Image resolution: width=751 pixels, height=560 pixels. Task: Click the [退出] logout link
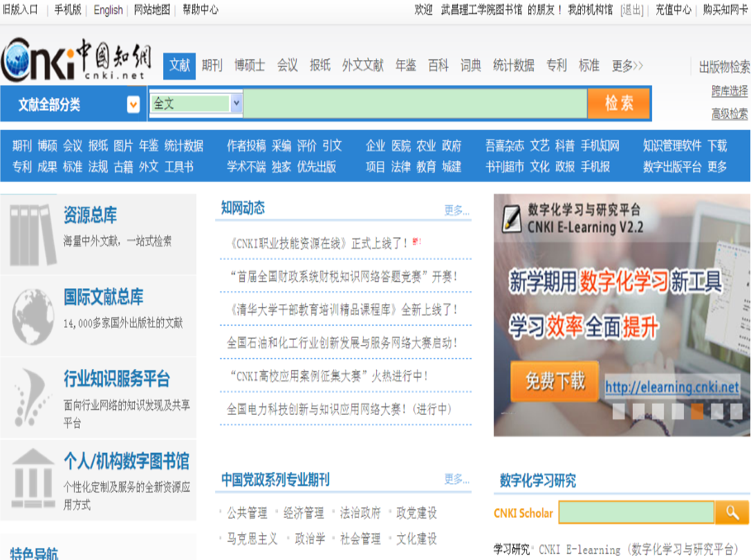632,10
